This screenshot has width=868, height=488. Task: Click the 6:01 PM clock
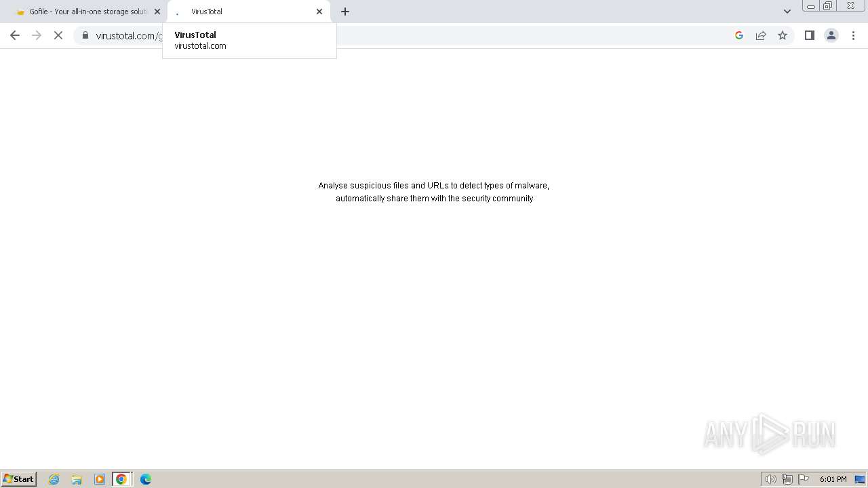point(833,479)
